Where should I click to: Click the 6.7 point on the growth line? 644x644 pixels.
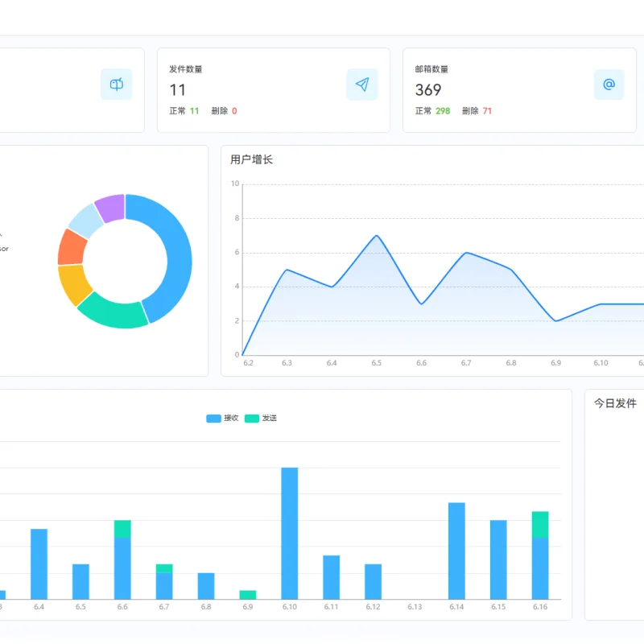click(x=466, y=253)
